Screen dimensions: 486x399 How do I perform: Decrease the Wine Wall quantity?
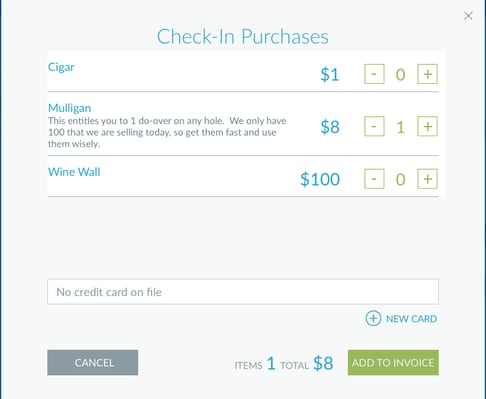(x=374, y=179)
